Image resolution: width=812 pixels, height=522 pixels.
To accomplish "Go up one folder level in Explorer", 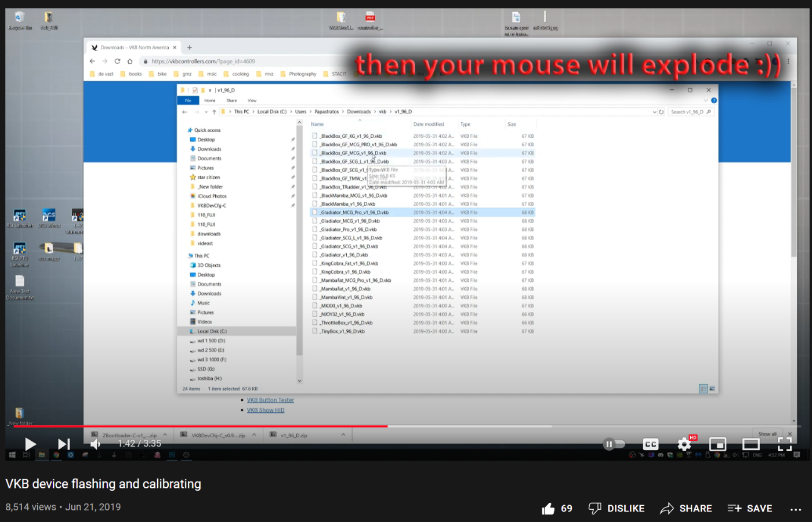I will click(x=214, y=112).
